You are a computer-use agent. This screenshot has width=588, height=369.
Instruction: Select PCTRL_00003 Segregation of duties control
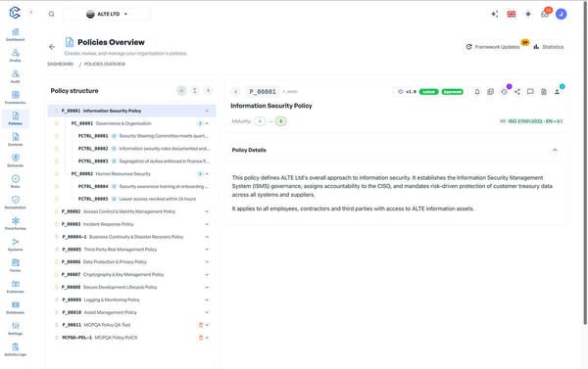[143, 161]
